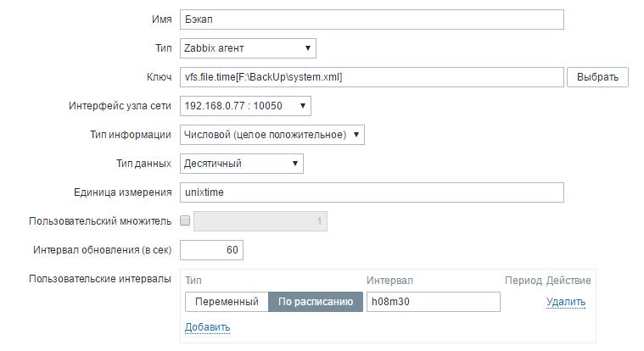
Task: Click the arrow of the Десятичный select
Action: pos(294,163)
